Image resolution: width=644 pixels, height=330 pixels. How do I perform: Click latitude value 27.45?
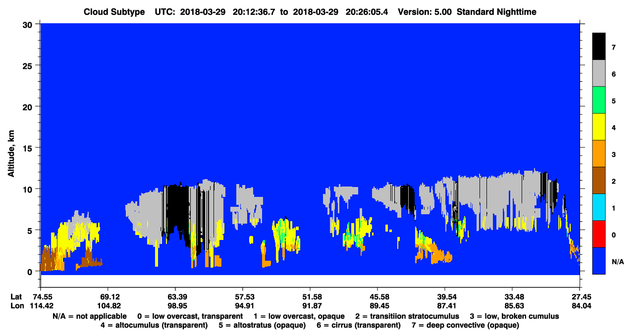[x=580, y=297]
